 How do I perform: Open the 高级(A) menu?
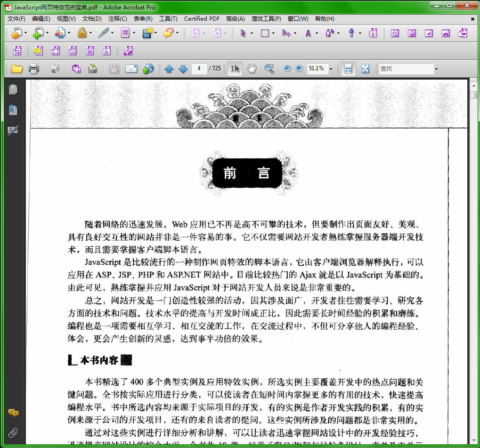[236, 19]
